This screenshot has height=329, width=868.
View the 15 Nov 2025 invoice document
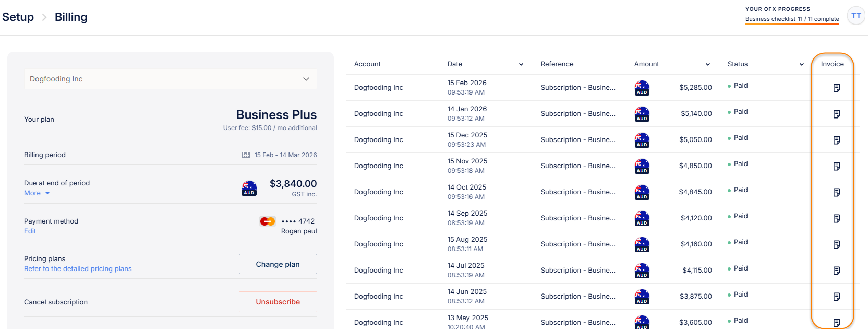tap(836, 166)
